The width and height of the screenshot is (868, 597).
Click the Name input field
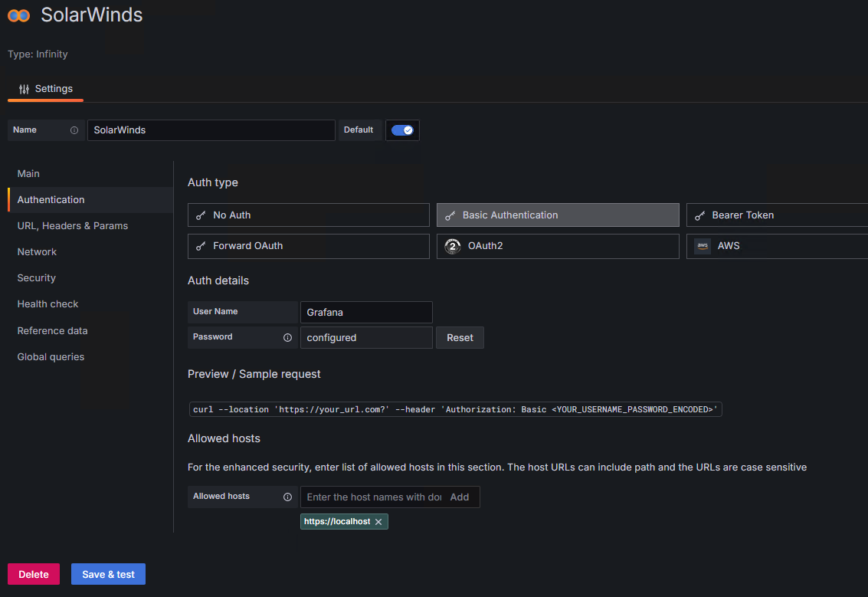click(x=211, y=130)
